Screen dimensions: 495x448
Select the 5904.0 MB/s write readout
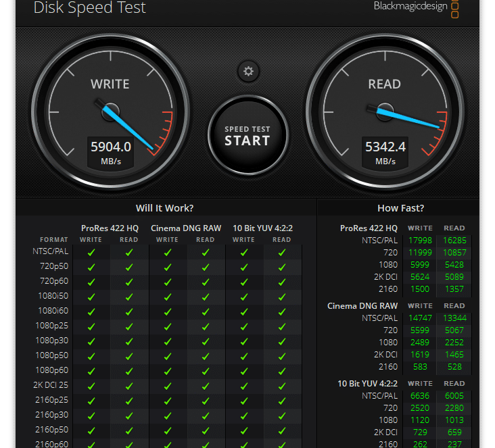111,153
